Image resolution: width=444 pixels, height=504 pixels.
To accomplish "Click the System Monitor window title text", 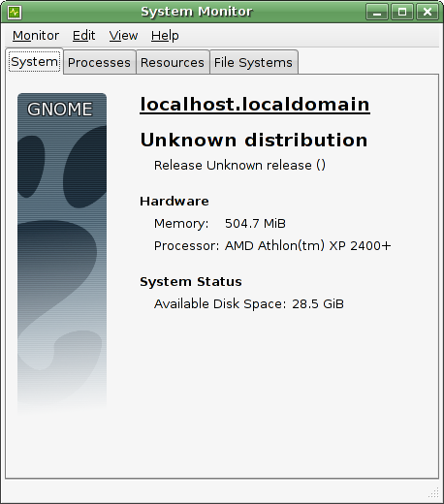I will point(197,12).
